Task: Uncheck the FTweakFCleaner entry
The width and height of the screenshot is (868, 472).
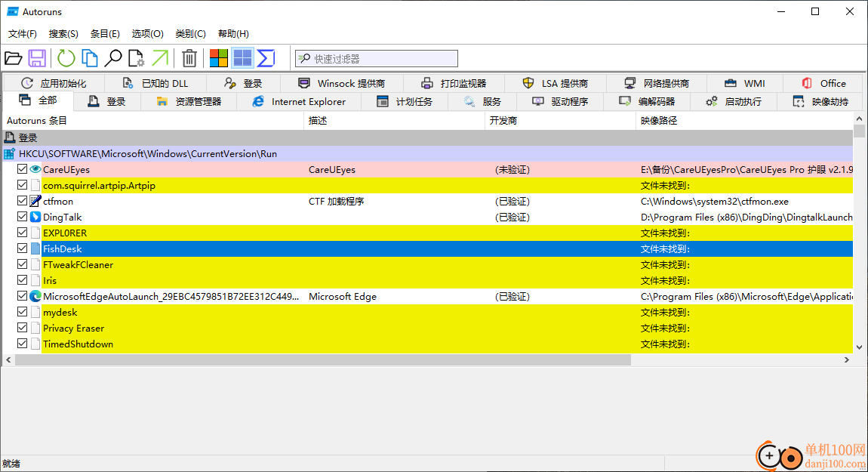Action: pyautogui.click(x=22, y=264)
